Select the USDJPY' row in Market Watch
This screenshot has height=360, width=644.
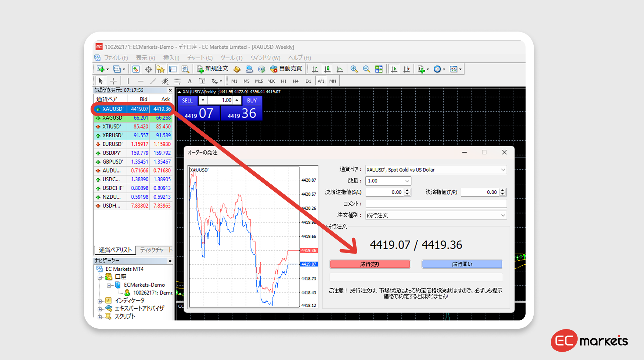coord(133,153)
